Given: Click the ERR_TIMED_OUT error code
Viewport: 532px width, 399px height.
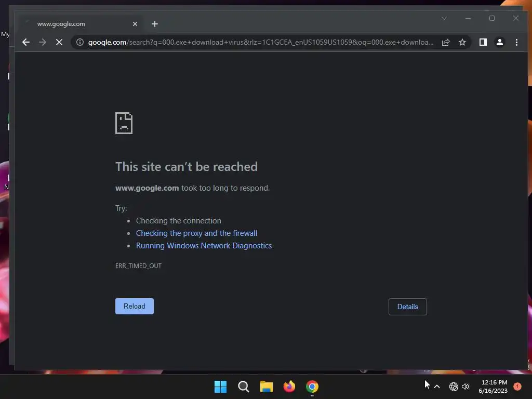Looking at the screenshot, I should click(138, 265).
